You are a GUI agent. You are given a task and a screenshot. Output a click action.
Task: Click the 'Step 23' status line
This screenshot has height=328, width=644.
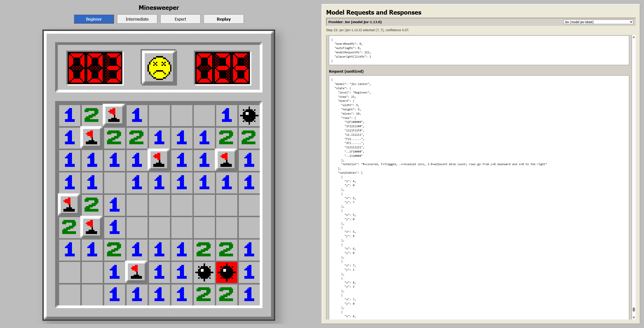pos(368,30)
